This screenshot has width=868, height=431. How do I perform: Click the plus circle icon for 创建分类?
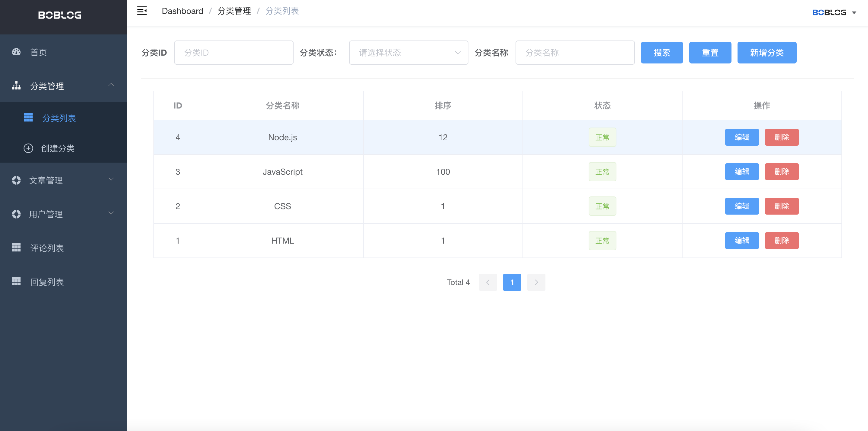28,148
